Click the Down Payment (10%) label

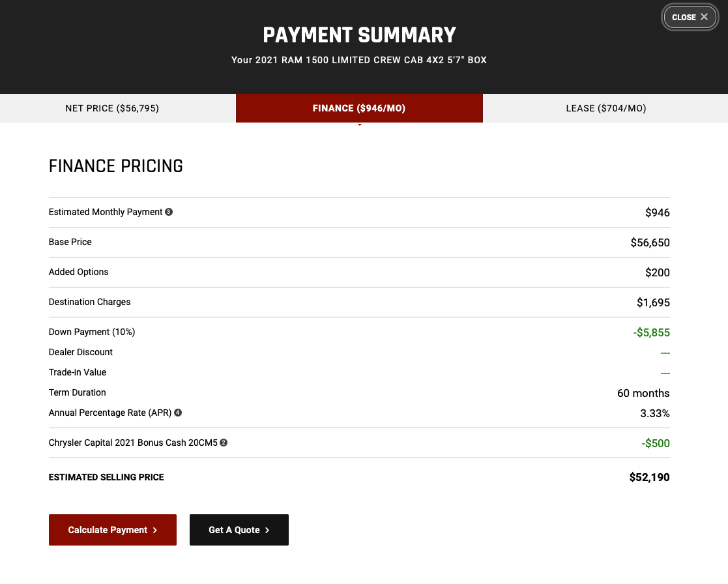(92, 332)
